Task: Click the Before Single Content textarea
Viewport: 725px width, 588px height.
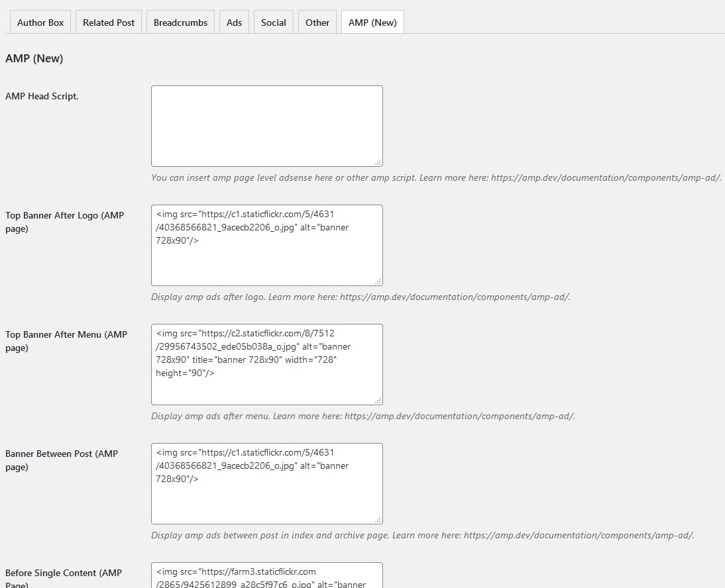Action: click(266, 576)
